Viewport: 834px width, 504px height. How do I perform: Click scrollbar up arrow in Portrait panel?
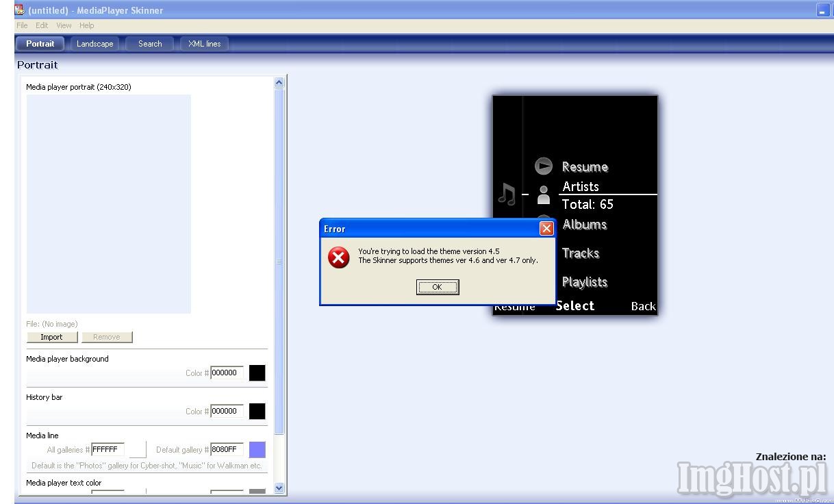coord(279,83)
